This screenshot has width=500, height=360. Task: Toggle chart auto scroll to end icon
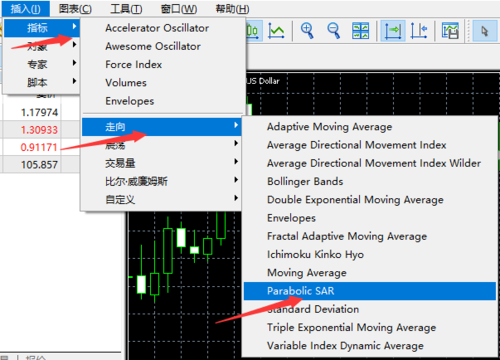point(393,31)
